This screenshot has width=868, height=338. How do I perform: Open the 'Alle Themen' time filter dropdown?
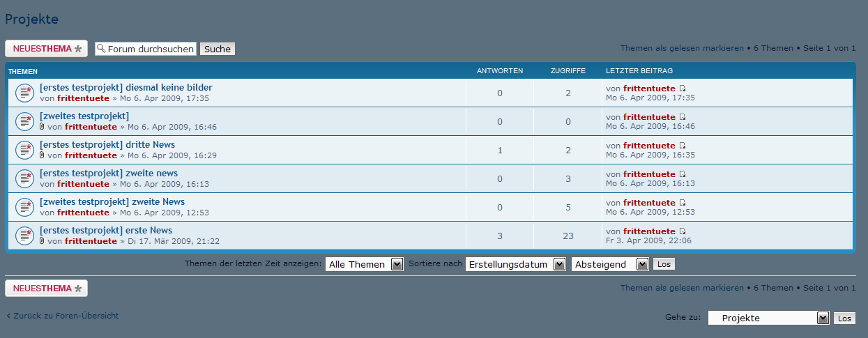tap(364, 264)
